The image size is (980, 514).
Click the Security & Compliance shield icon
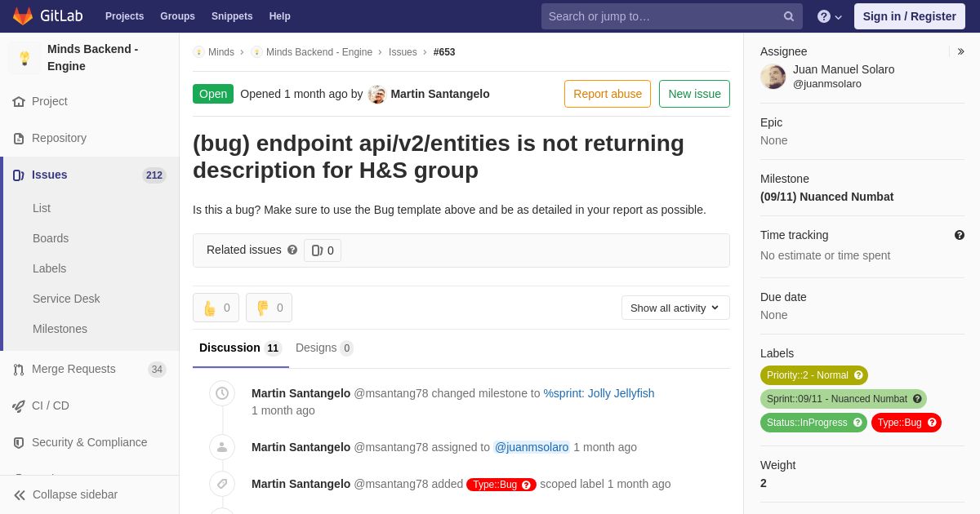pos(19,443)
